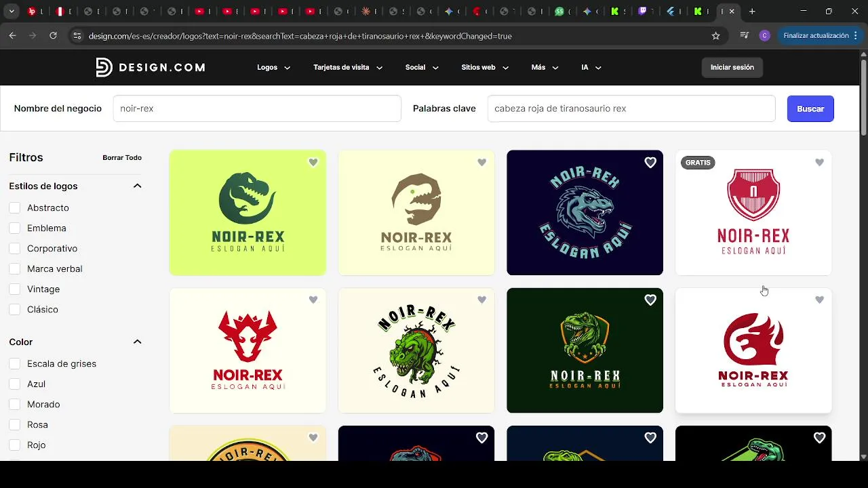Select the green T-rex logo on lime card
Viewport: 868px width, 488px height.
(x=248, y=213)
